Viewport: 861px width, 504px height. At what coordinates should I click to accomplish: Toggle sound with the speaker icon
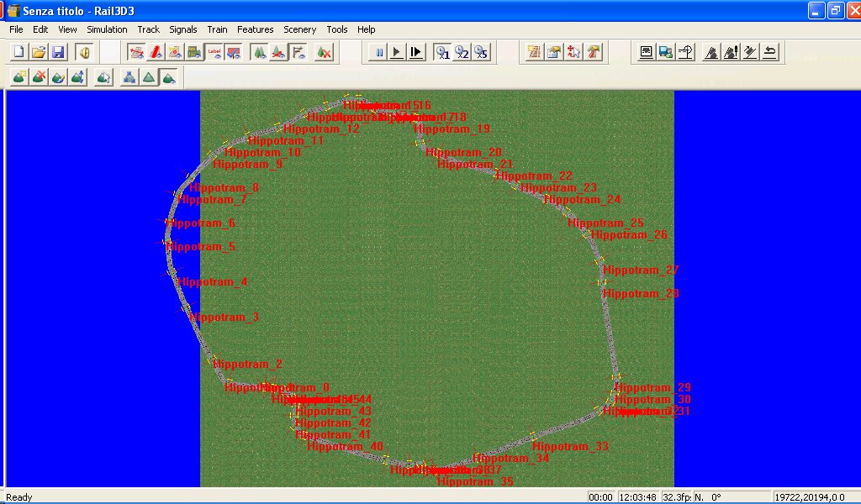click(x=84, y=52)
